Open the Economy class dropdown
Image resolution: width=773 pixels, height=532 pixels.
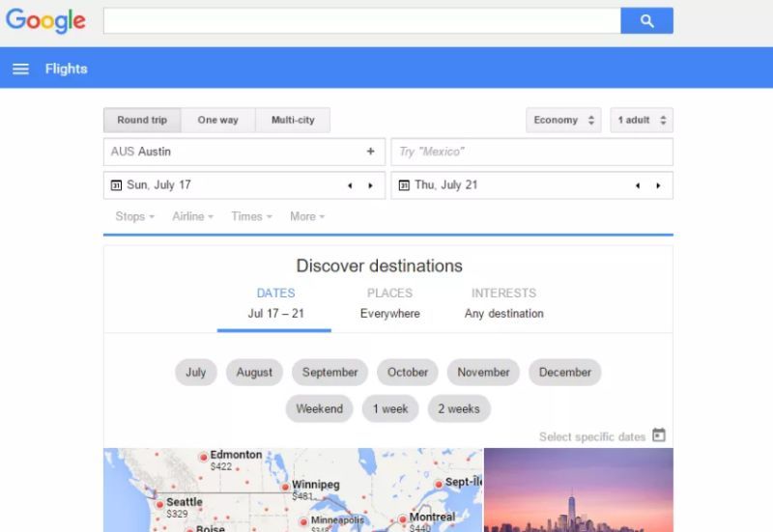pyautogui.click(x=563, y=120)
